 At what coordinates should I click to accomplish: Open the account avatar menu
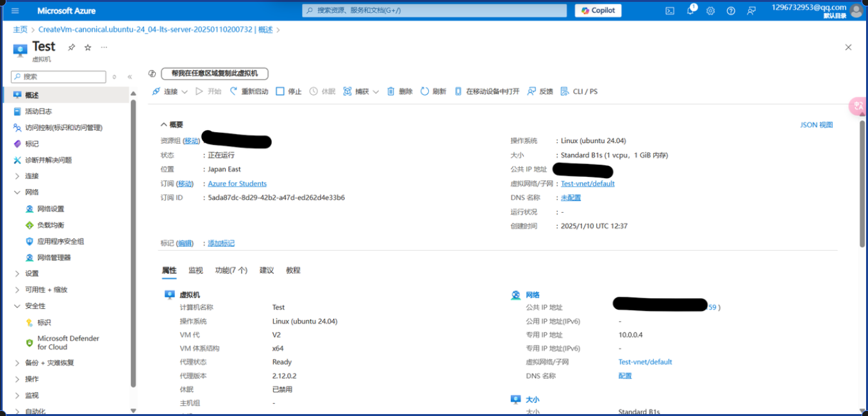pyautogui.click(x=856, y=10)
